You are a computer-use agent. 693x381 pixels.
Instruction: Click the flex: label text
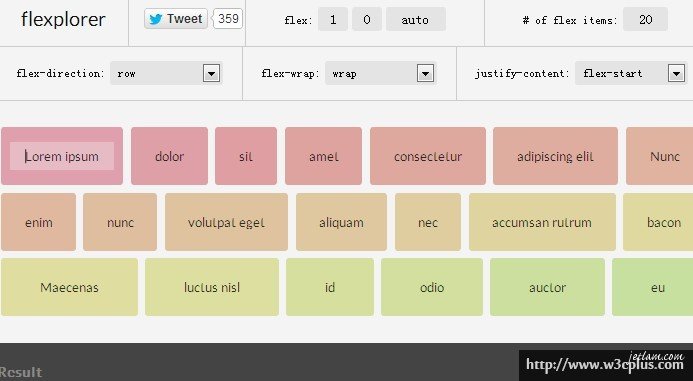(298, 20)
